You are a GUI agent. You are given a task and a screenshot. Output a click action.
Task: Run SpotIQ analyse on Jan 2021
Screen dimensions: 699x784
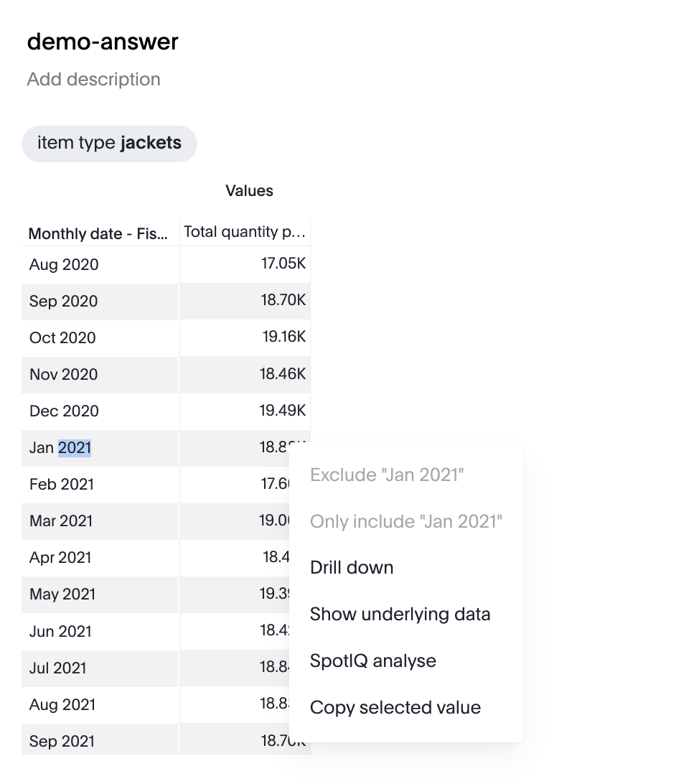372,661
